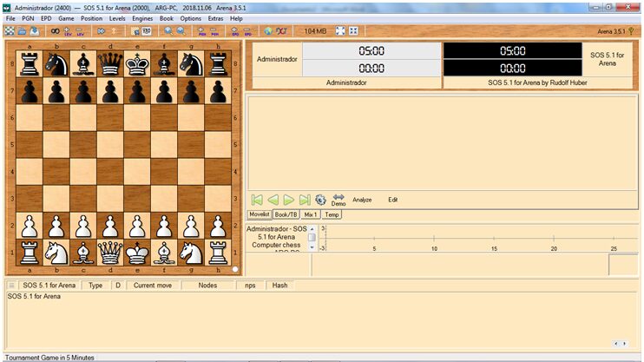Click the 104 MB memory indicator
Image resolution: width=644 pixels, height=362 pixels.
point(315,31)
